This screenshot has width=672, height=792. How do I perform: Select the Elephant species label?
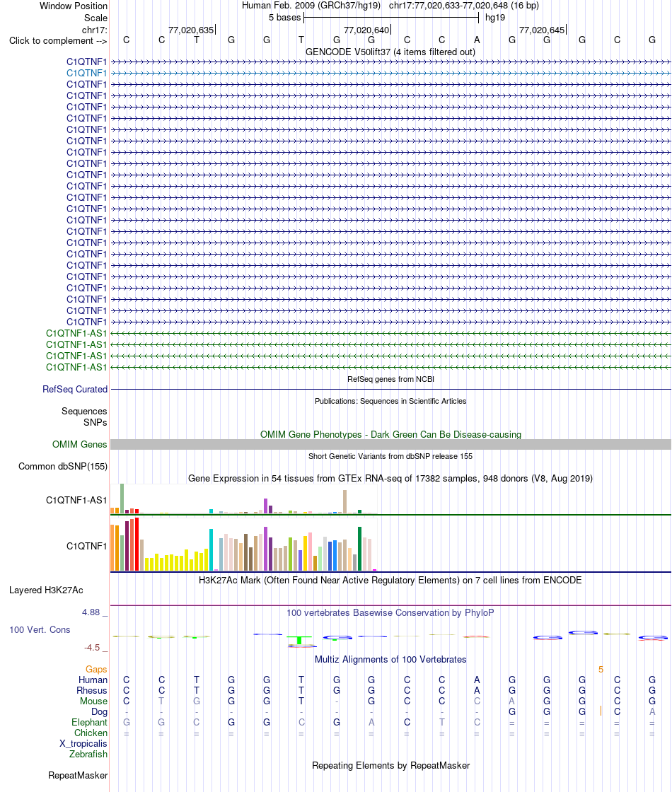[89, 722]
